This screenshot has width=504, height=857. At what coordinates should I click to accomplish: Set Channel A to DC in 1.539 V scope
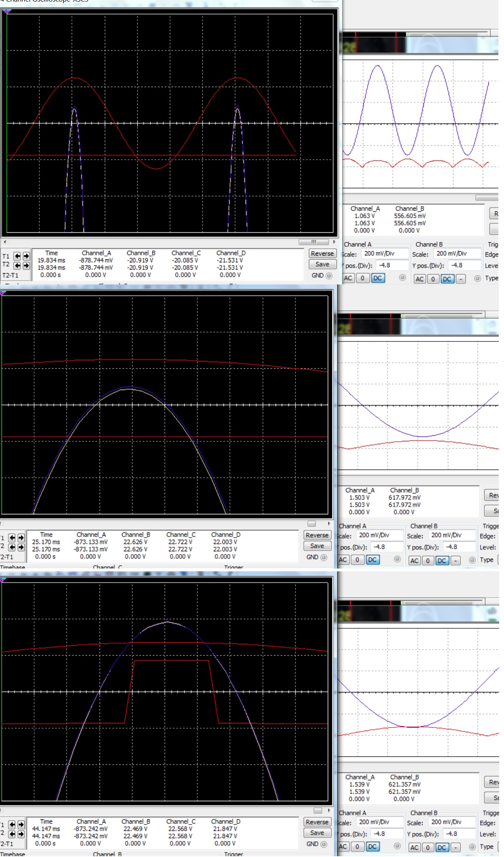(372, 847)
